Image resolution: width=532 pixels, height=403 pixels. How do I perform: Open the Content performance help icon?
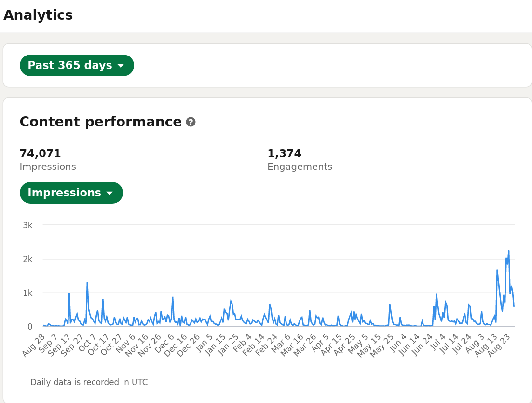click(x=191, y=122)
